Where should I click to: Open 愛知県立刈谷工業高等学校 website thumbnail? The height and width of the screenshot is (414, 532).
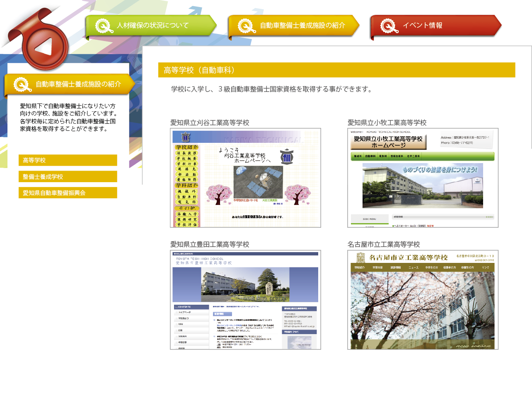(245, 178)
